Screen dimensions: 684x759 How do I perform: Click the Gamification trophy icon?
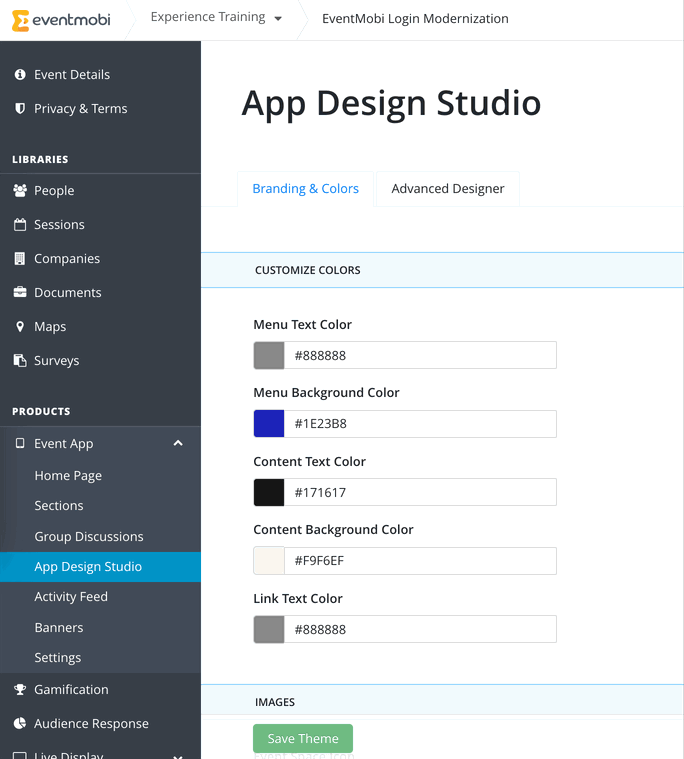(x=20, y=689)
